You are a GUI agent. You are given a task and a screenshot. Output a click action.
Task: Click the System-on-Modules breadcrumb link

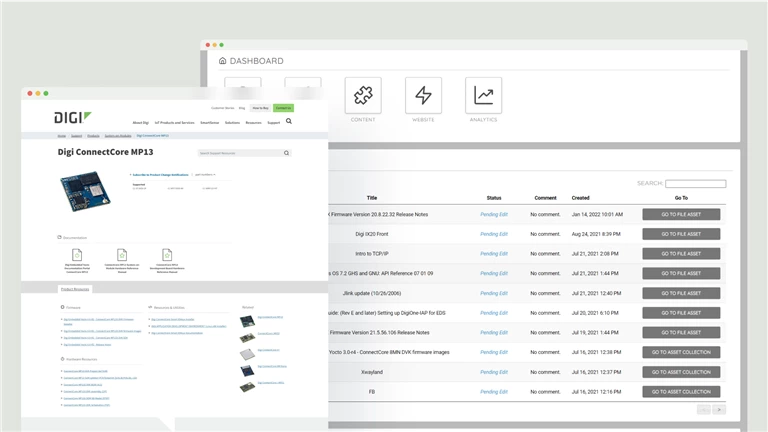point(118,136)
